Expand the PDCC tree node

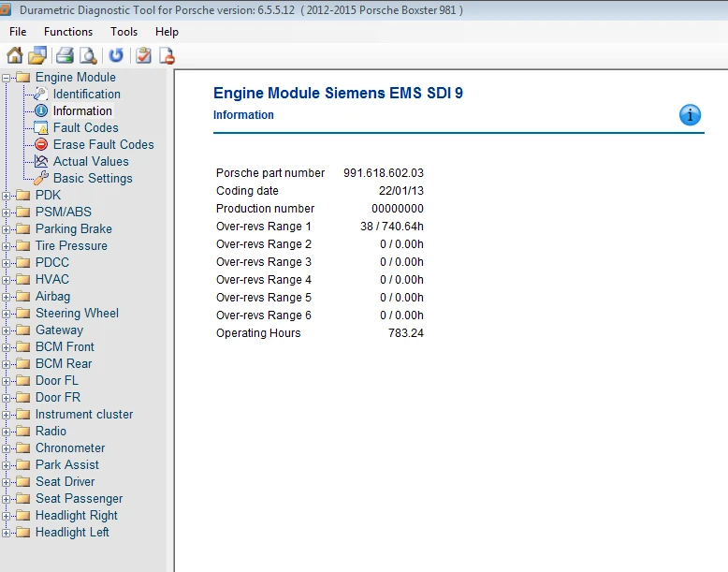(6, 263)
